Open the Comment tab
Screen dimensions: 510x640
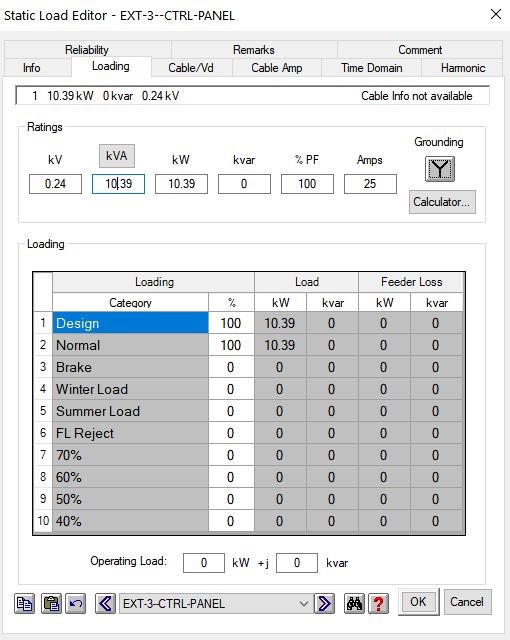(x=420, y=49)
